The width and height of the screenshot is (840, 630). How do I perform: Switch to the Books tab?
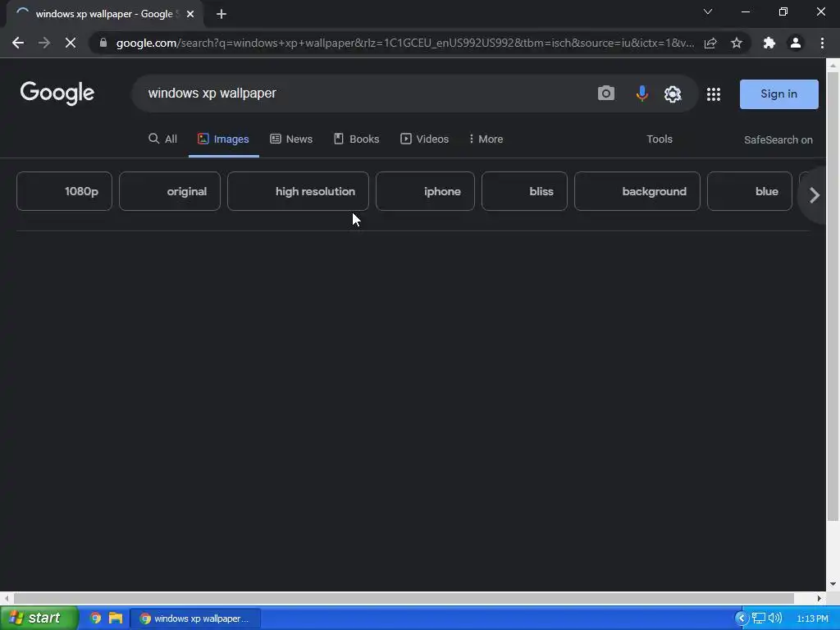pos(357,139)
